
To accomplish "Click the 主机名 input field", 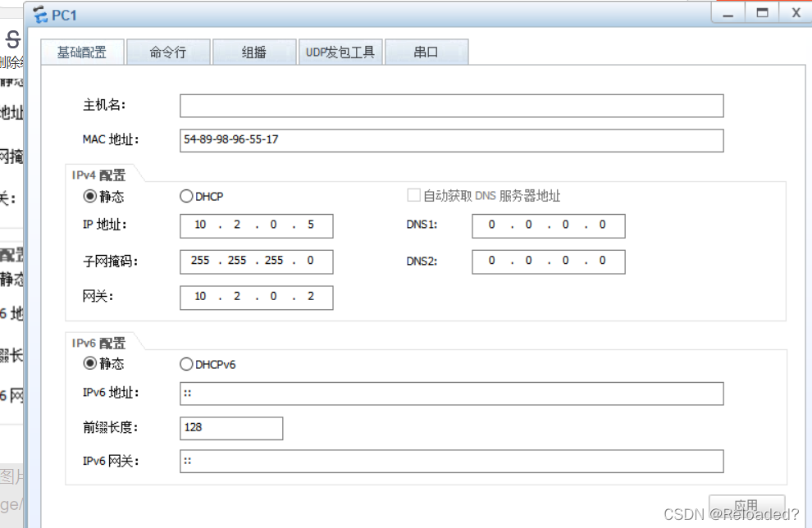I will (x=452, y=106).
